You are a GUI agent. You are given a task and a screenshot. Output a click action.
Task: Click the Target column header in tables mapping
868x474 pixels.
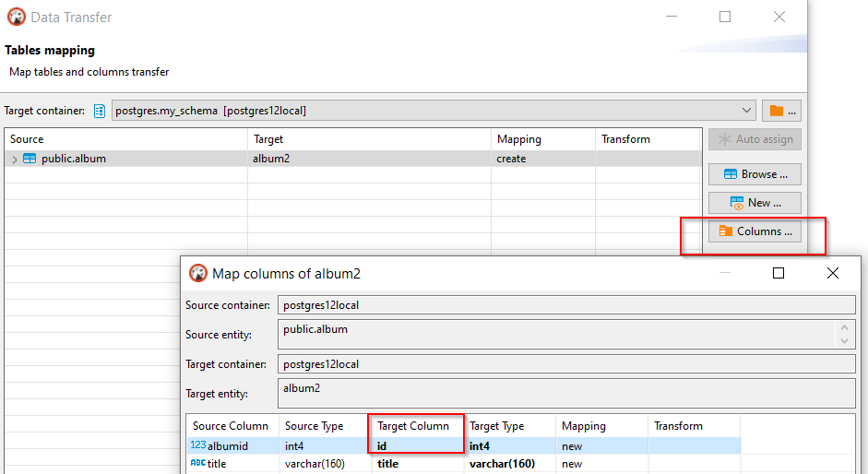coord(369,139)
